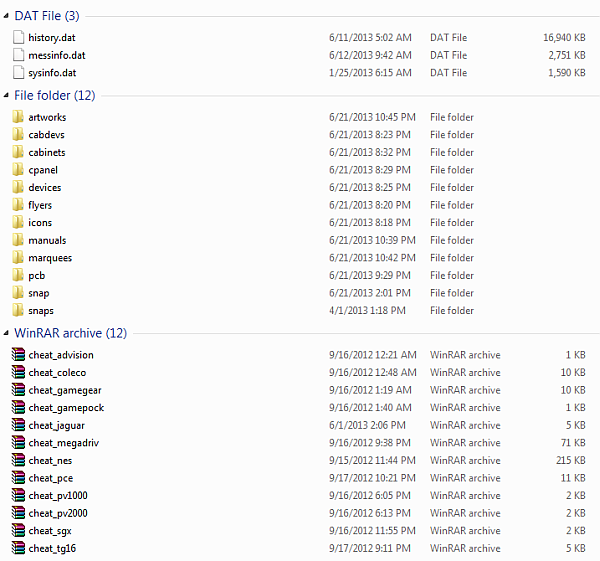Click the 11 KB size value
The height and width of the screenshot is (561, 600).
pos(573,478)
